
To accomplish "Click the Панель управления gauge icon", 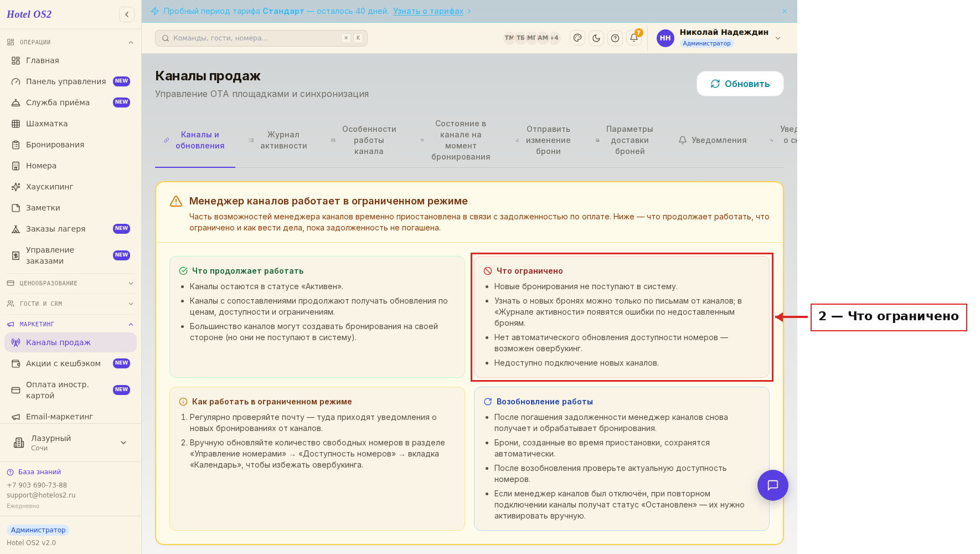I will coord(16,81).
